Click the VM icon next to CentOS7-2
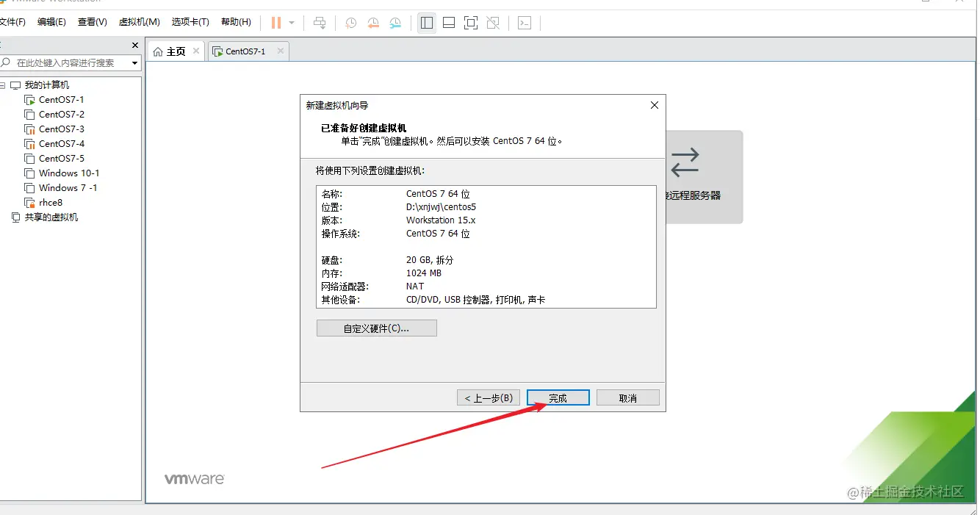The image size is (980, 515). tap(29, 115)
